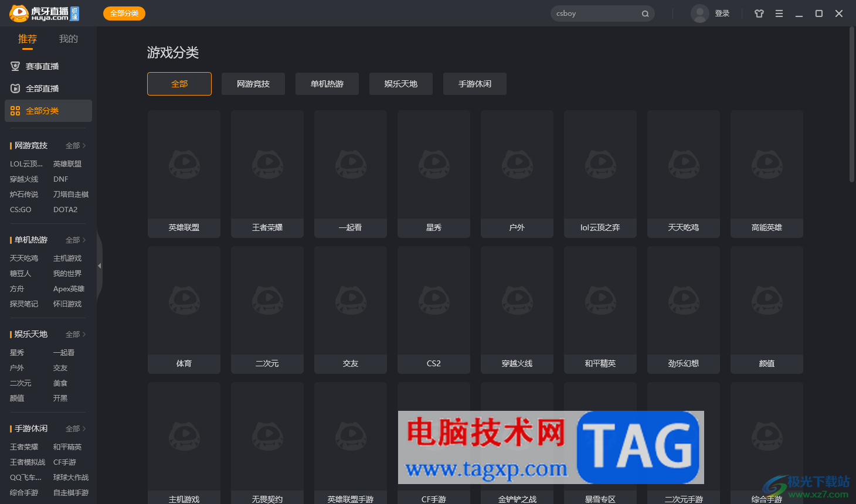Open the 交友 category card
Image resolution: width=856 pixels, height=504 pixels.
(351, 310)
